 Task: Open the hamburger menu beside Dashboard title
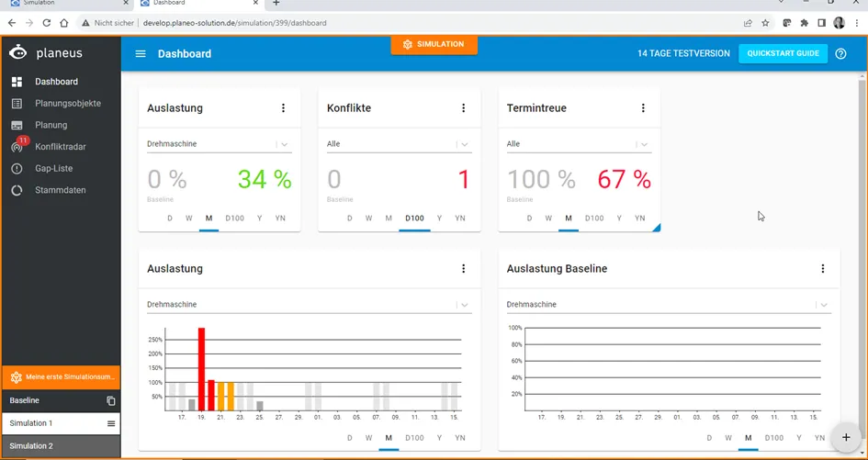point(141,53)
